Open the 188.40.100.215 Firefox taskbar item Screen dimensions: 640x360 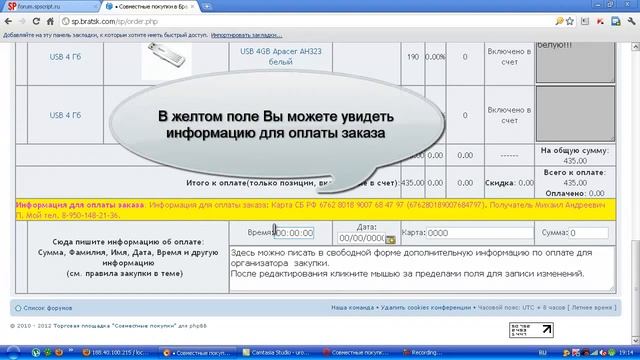115,352
